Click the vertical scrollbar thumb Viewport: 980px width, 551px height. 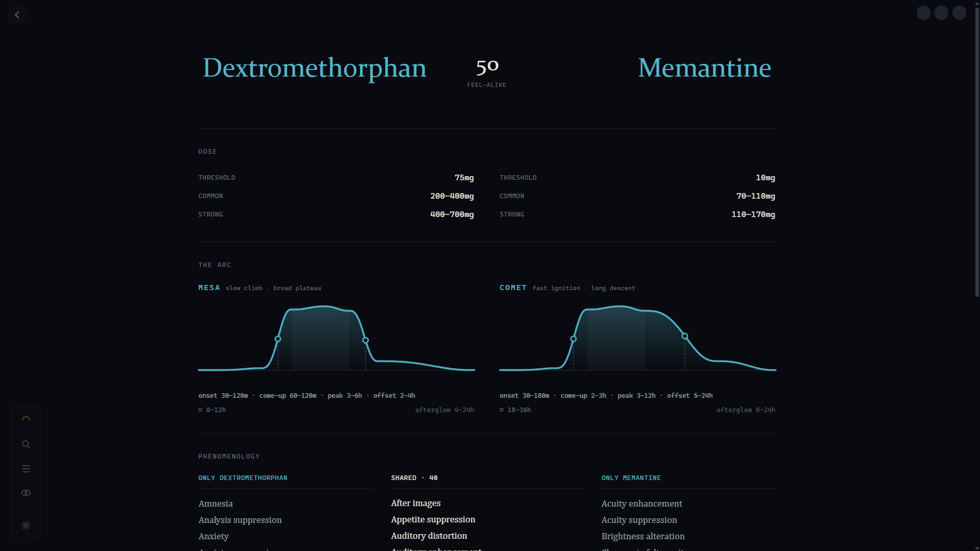click(x=977, y=152)
